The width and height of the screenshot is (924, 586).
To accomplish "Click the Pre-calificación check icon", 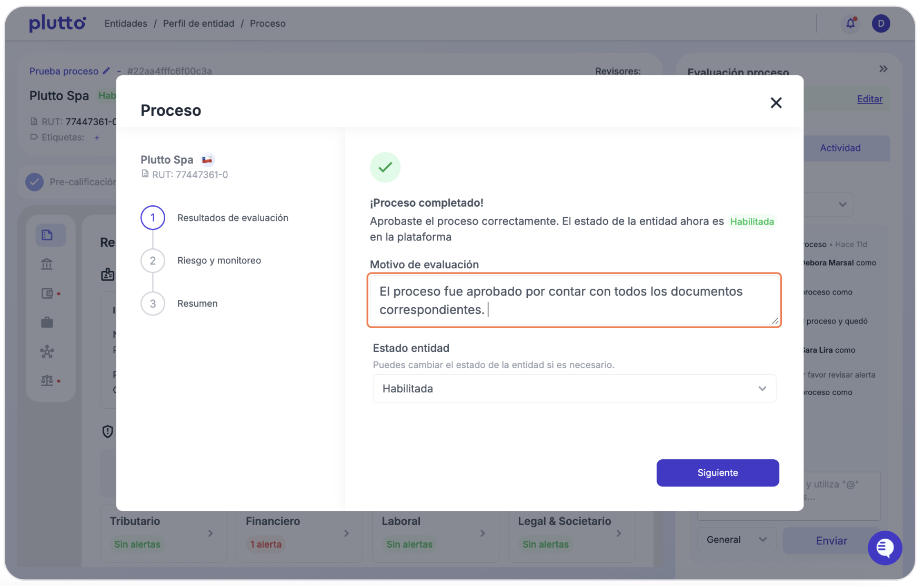I will click(x=35, y=182).
